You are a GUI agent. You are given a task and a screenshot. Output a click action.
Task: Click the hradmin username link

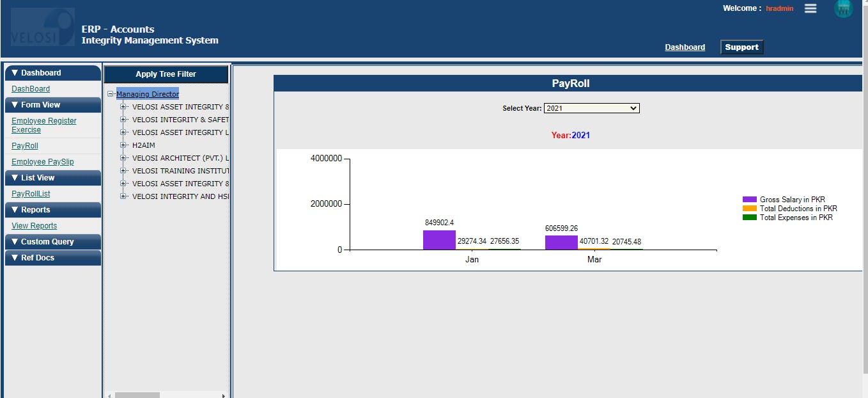pos(780,8)
